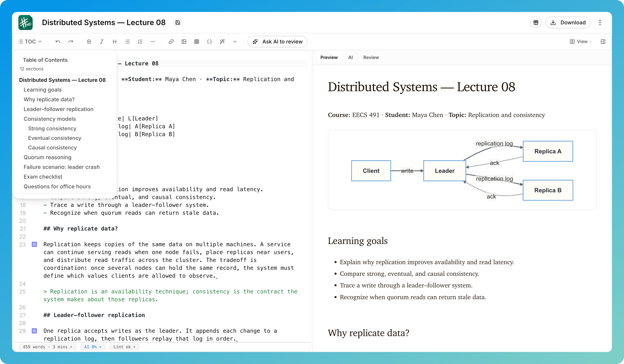The height and width of the screenshot is (364, 624).
Task: Click the Replica B node in diagram
Action: click(548, 190)
